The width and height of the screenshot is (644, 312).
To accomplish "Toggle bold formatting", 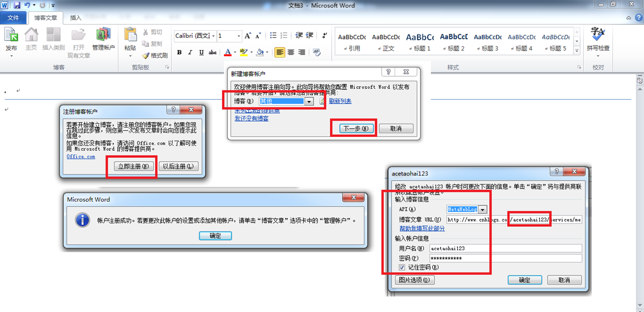I will pos(179,52).
